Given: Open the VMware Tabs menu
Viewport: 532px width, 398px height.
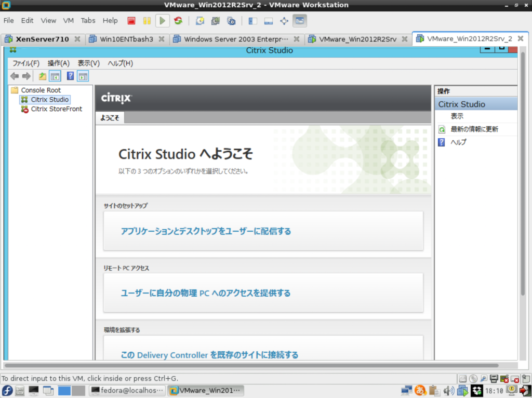Looking at the screenshot, I should coord(88,21).
